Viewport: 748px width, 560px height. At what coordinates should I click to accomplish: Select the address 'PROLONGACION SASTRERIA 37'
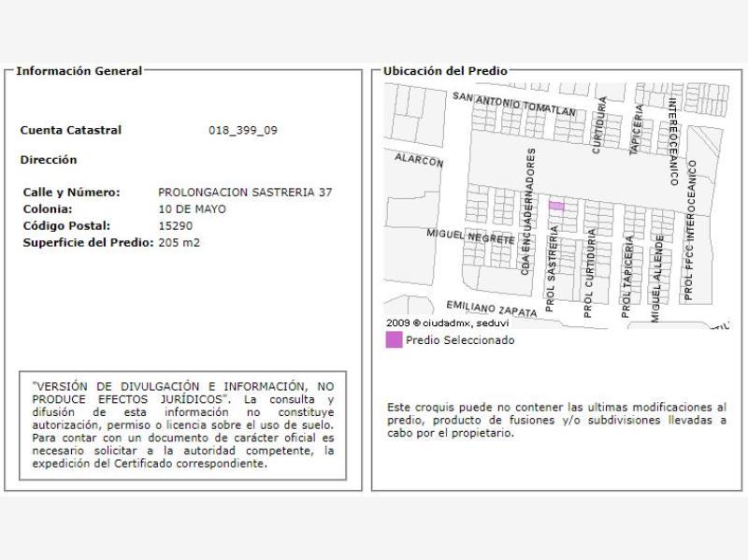point(245,193)
